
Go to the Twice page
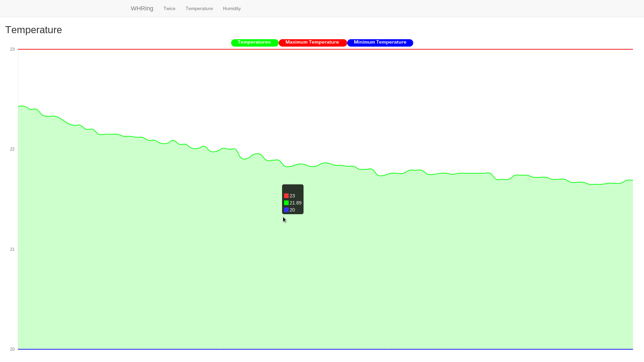(x=169, y=9)
